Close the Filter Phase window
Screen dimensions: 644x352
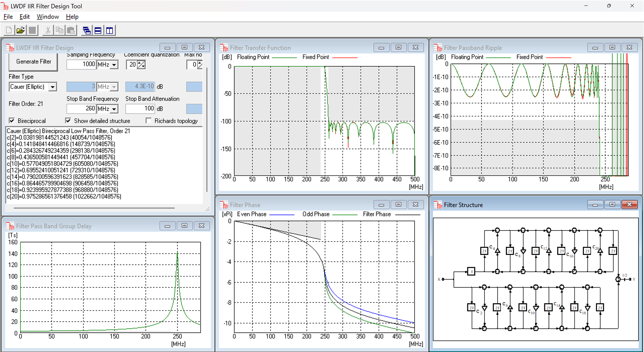[x=416, y=205]
